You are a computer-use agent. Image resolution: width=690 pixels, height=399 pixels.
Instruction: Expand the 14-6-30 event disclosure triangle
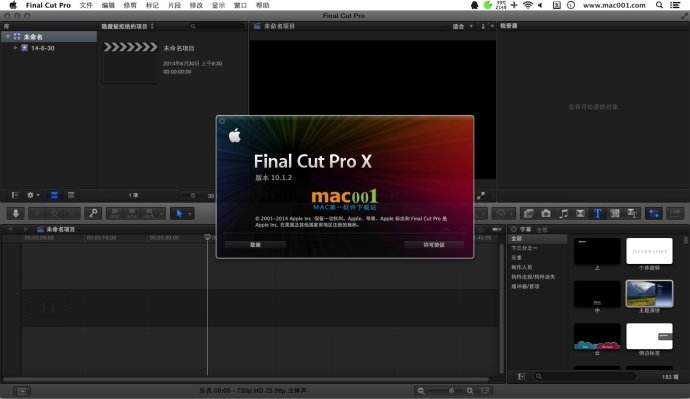(15, 48)
